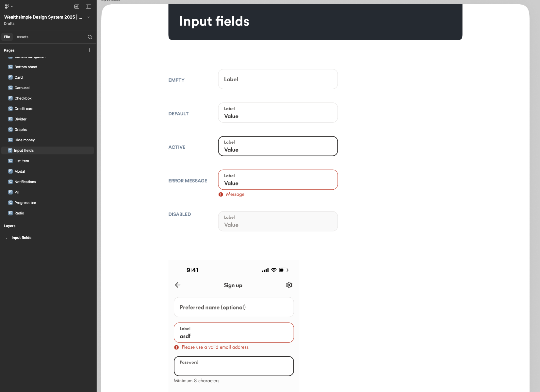Click the back arrow in the Sign up frame

click(178, 285)
